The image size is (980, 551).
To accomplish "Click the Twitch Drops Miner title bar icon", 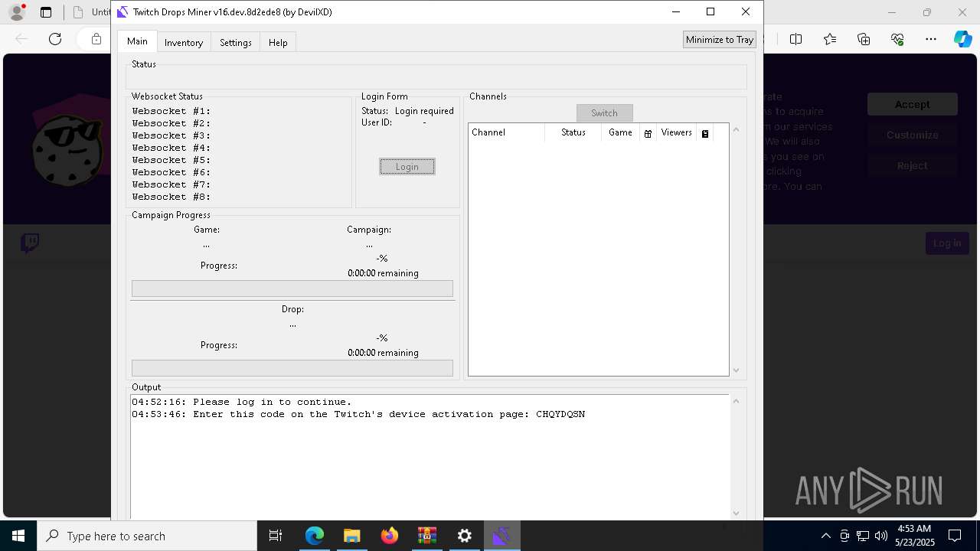I will (x=122, y=12).
